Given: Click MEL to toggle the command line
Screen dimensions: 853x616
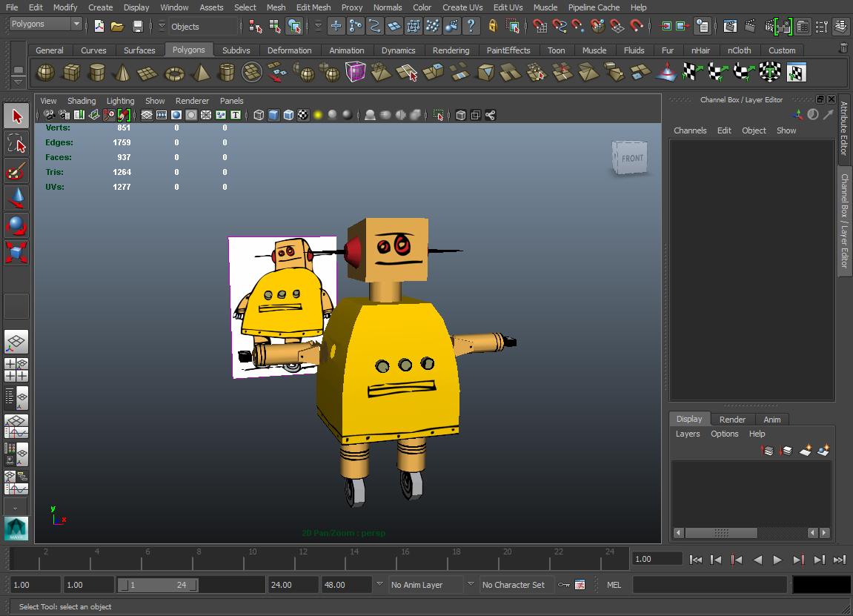Looking at the screenshot, I should [x=614, y=585].
